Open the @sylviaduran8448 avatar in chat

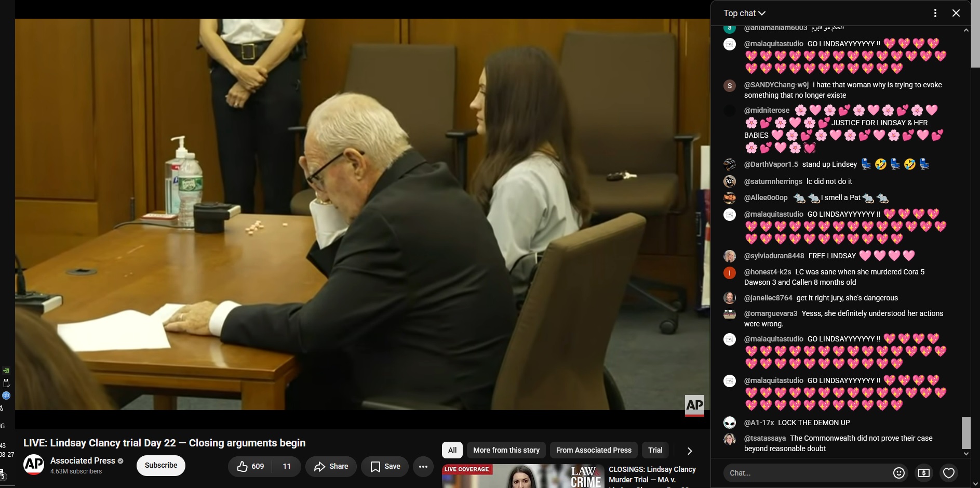(730, 256)
